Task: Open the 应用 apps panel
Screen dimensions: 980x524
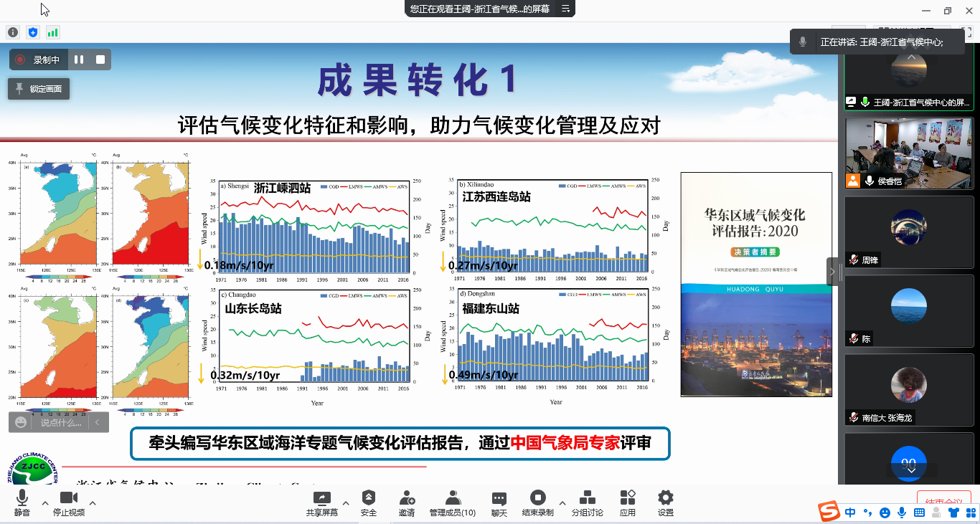Action: pos(628,503)
